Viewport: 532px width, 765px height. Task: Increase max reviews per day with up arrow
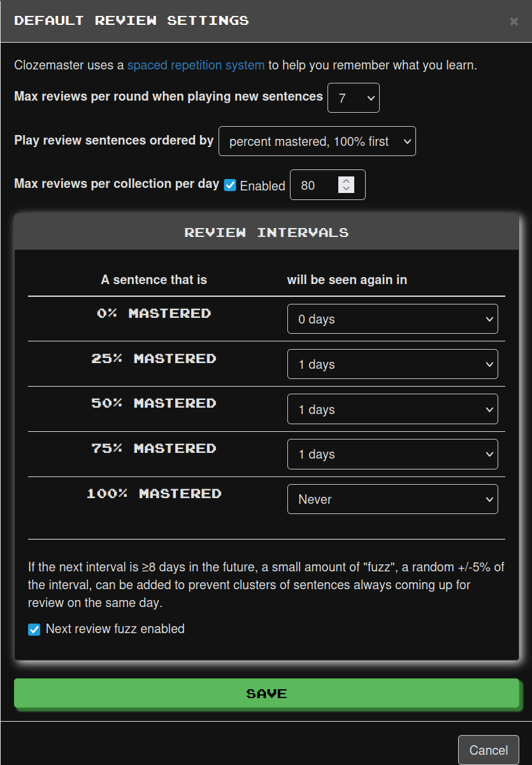click(346, 181)
